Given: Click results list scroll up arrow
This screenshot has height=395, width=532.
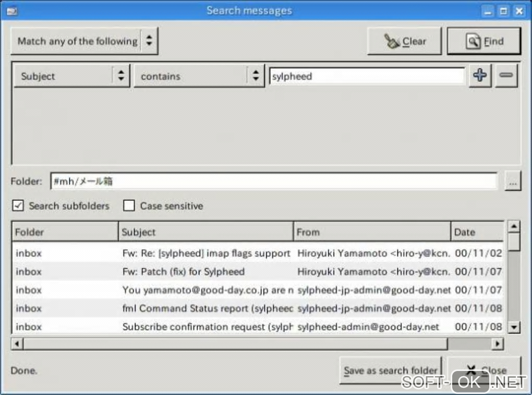Looking at the screenshot, I should pos(514,226).
